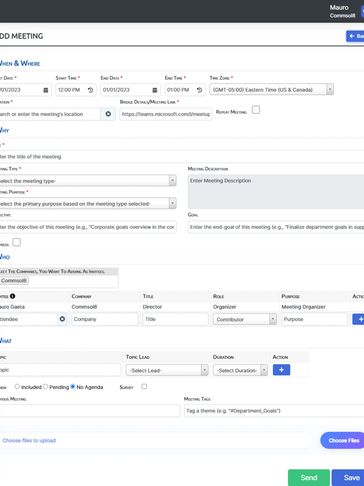Select the Pending agenda radio option
Screen dimensions: 364x486
(46, 387)
